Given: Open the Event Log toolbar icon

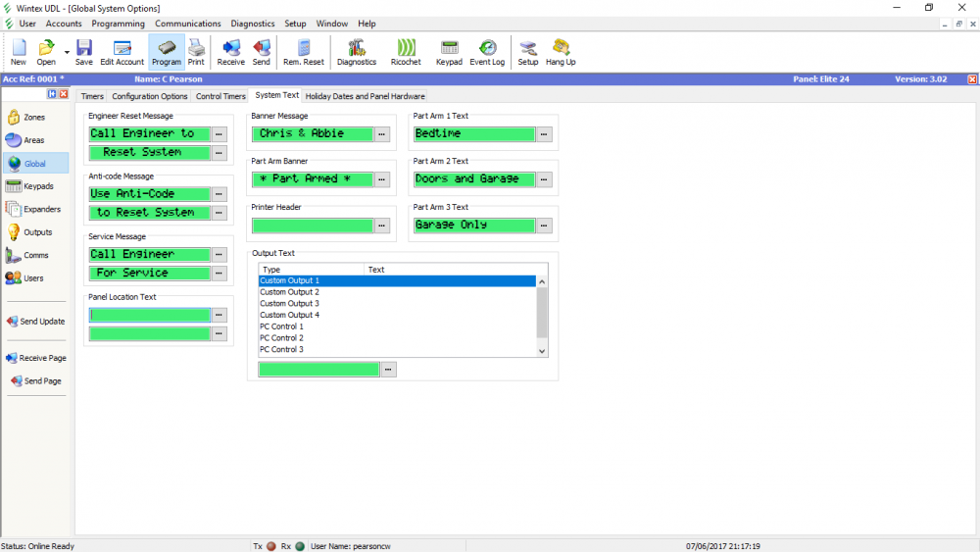Looking at the screenshot, I should pos(487,52).
